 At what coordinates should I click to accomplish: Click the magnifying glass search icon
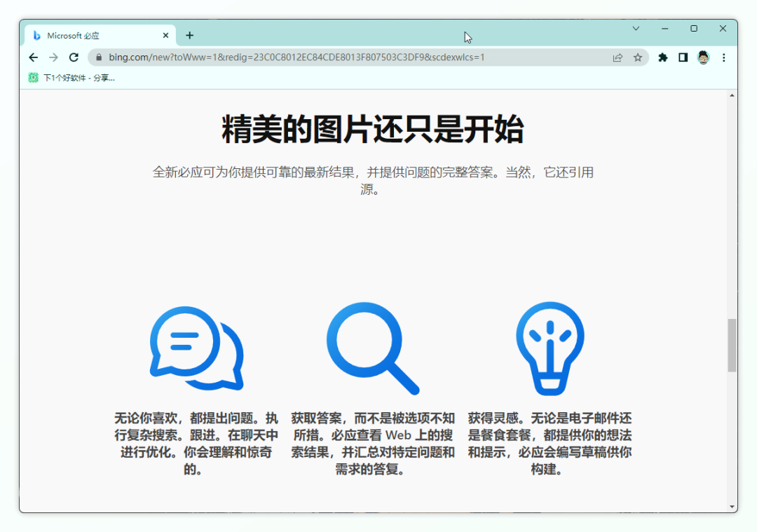point(371,348)
